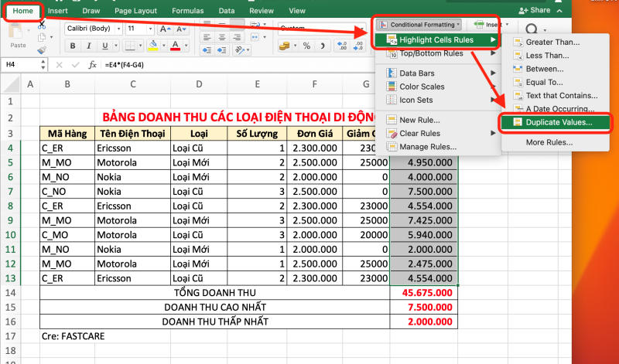Open the Page Layout tab
The height and width of the screenshot is (364, 619).
pyautogui.click(x=135, y=11)
